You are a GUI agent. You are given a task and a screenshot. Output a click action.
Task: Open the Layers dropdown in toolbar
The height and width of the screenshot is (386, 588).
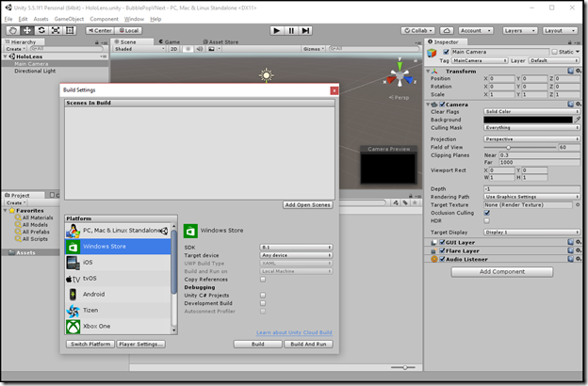coord(519,31)
